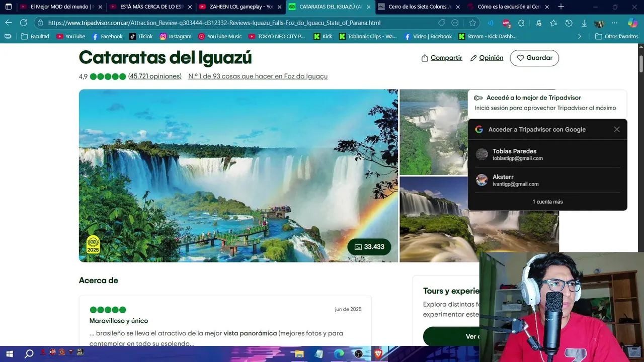Open the 33.433 photos counter button
Image resolution: width=644 pixels, height=362 pixels.
[369, 247]
